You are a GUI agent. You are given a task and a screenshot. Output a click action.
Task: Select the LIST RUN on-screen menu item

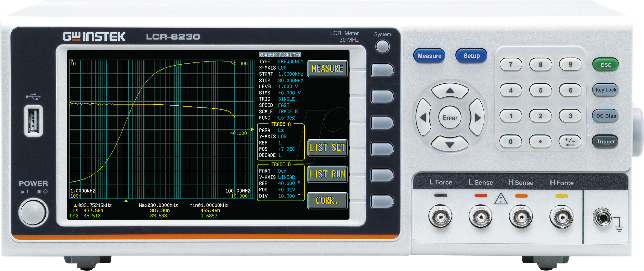pos(327,174)
